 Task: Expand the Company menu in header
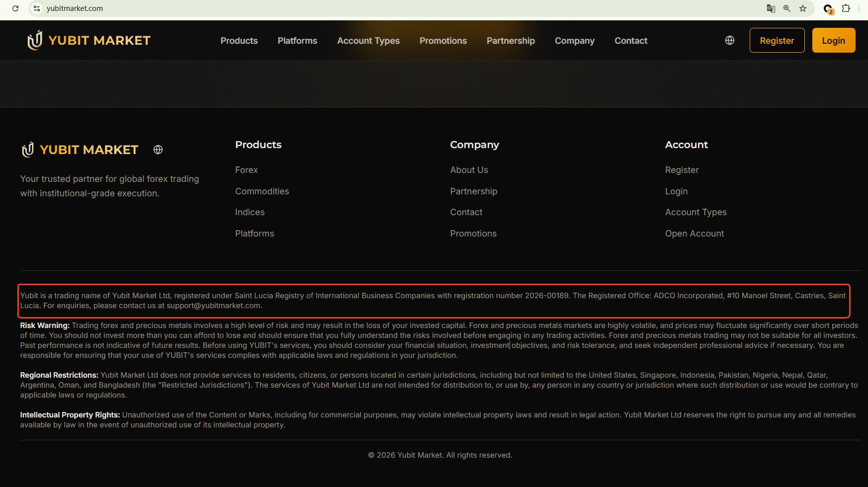[x=575, y=41]
